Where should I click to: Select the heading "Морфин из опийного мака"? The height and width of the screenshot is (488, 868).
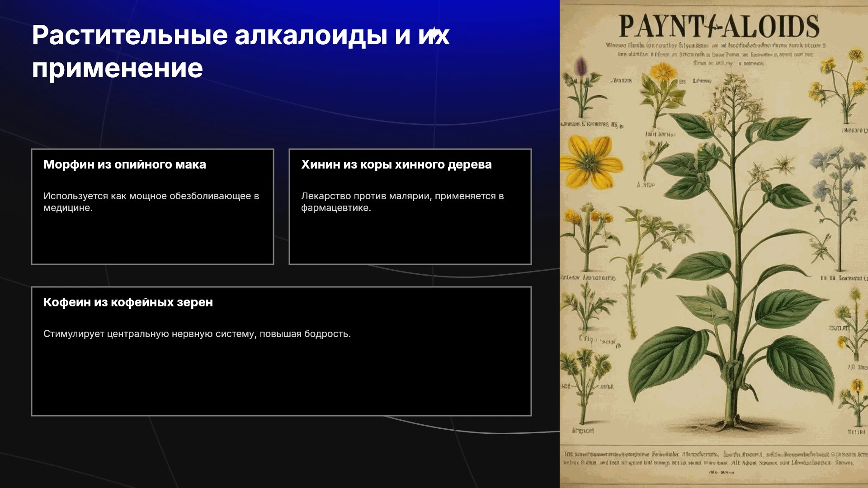(x=125, y=164)
